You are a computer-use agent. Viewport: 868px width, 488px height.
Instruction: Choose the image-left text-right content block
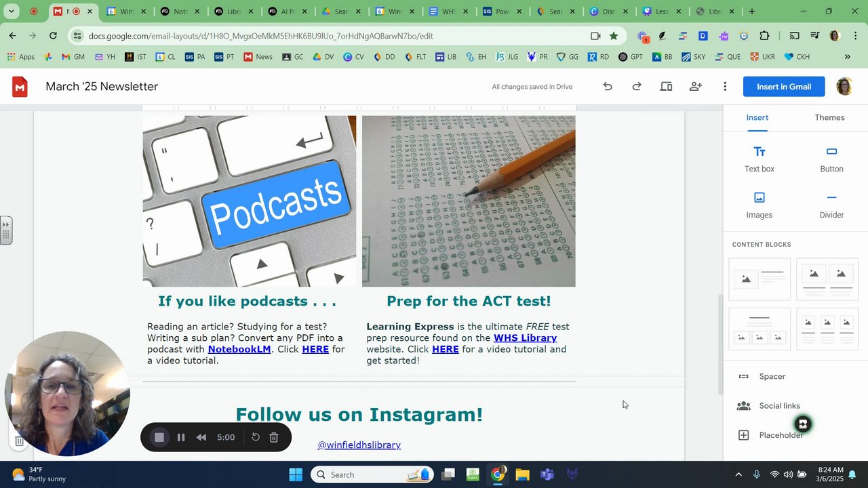click(x=759, y=279)
